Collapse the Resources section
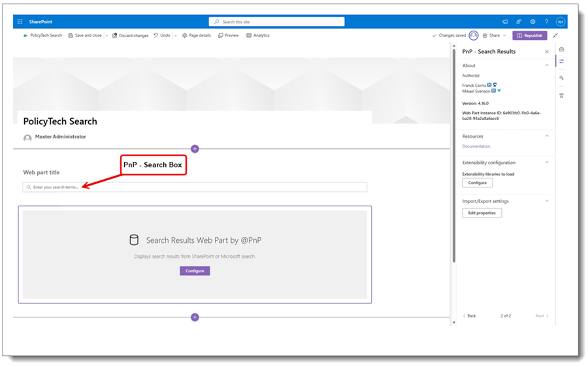588x367 pixels. pyautogui.click(x=547, y=136)
